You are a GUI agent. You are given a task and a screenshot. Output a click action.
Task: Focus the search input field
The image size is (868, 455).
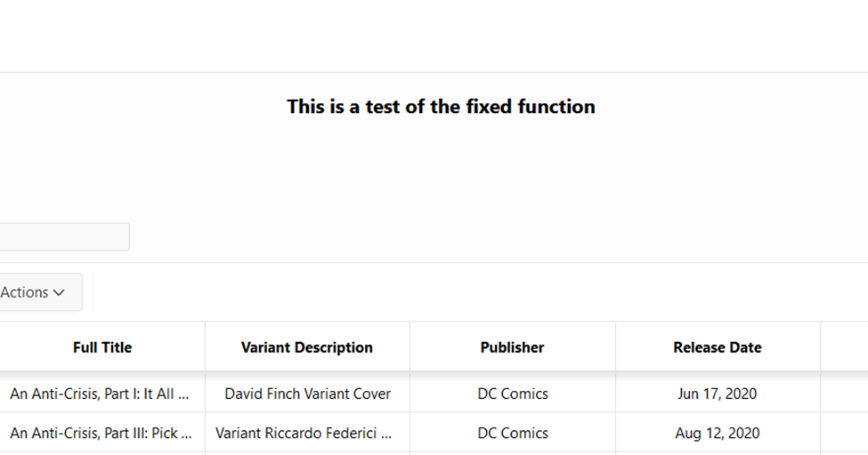tap(64, 237)
